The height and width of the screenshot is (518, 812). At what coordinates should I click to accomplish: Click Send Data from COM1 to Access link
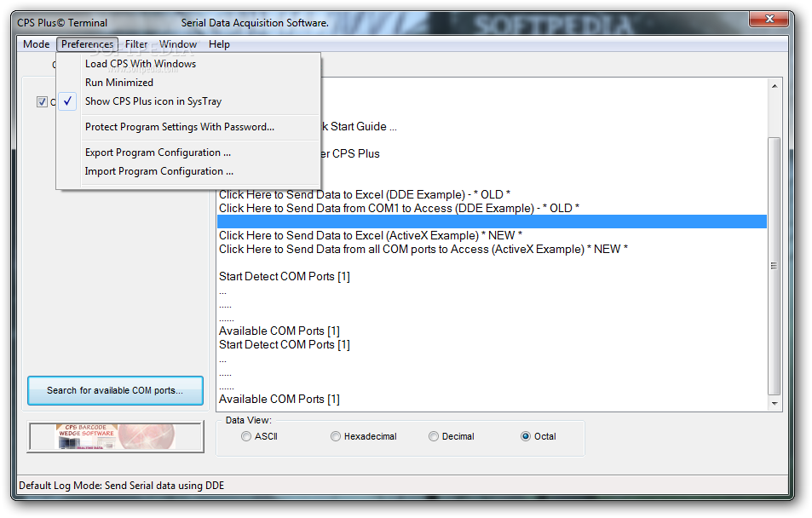tap(399, 208)
